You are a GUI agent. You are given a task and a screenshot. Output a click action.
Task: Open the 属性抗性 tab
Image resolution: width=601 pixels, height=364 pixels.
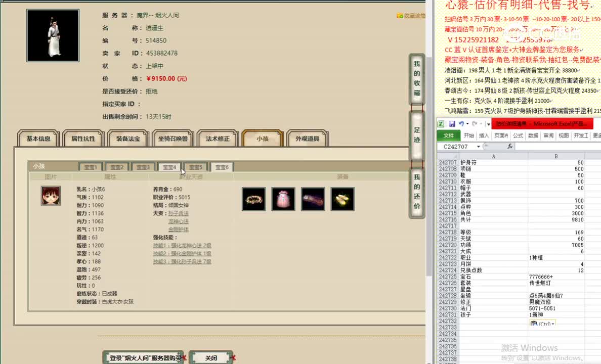point(83,139)
